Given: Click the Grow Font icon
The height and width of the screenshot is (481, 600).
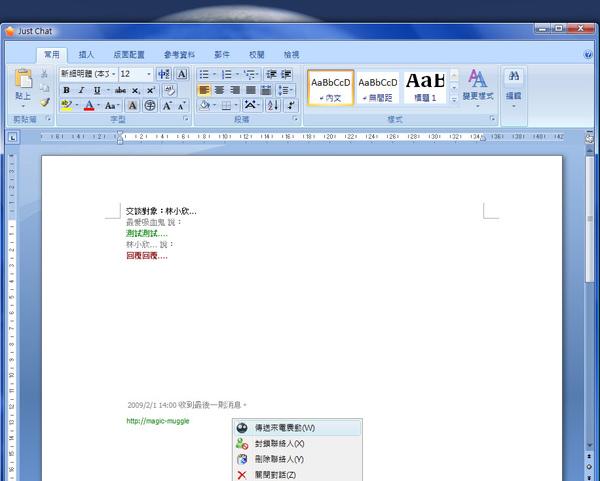Looking at the screenshot, I should tap(167, 105).
